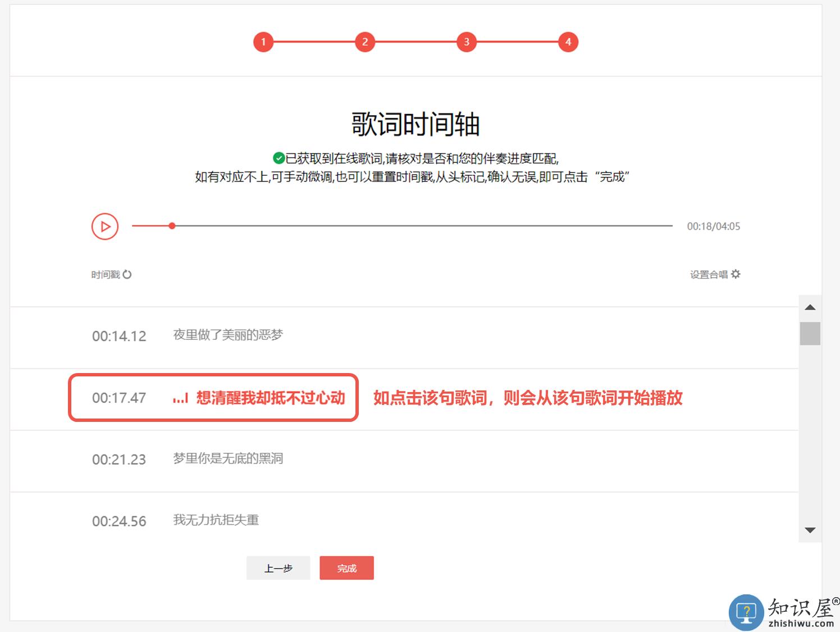The width and height of the screenshot is (840, 632).
Task: Open chorus settings gear icon
Action: (x=736, y=274)
